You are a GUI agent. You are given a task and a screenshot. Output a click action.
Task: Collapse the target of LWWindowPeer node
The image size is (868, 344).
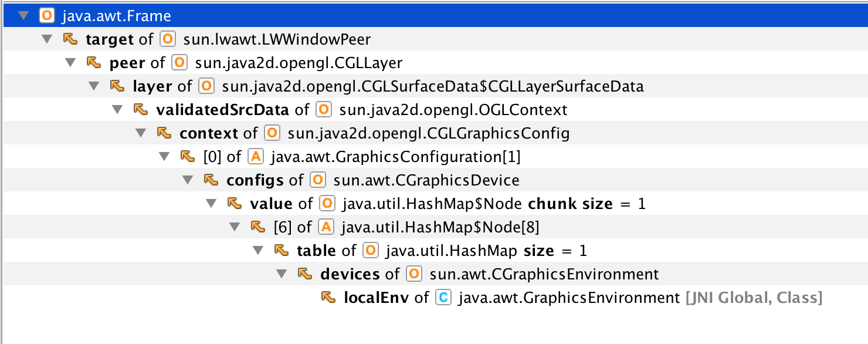tap(47, 39)
